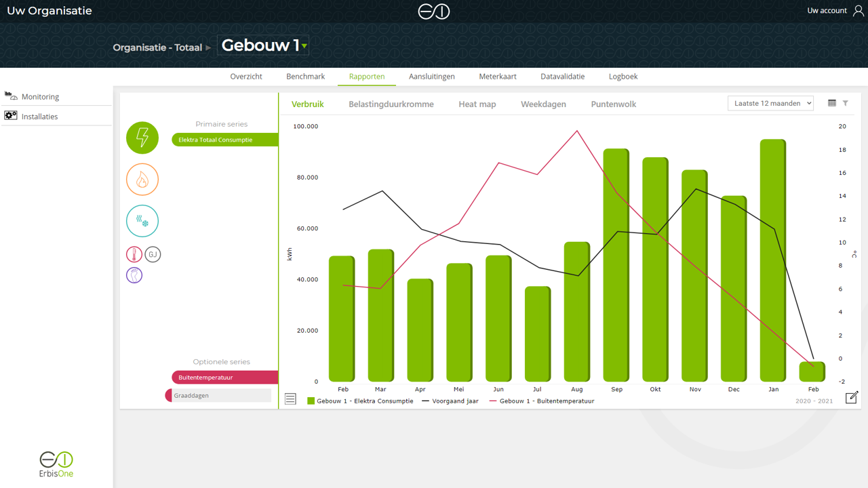Click the 2020 - 2021 year label
868x488 pixels.
point(814,401)
